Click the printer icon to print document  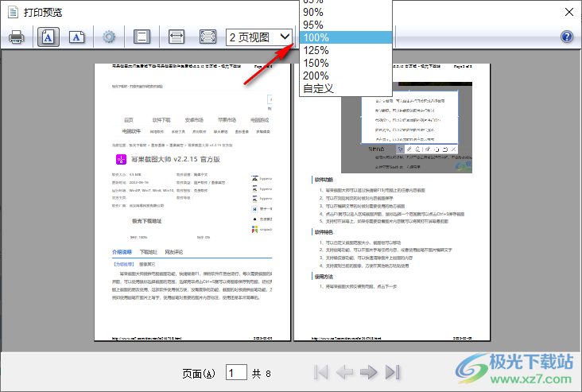tap(17, 37)
